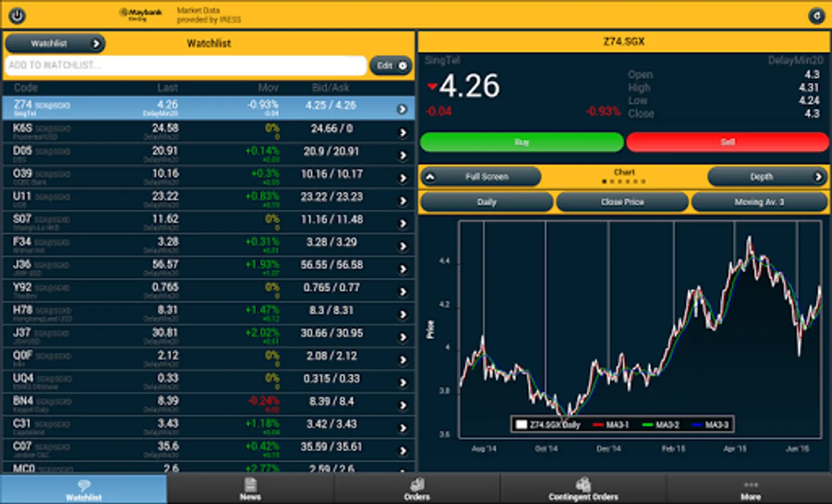Click last price 3.28 in F34 row
This screenshot has height=504, width=832.
tap(168, 241)
